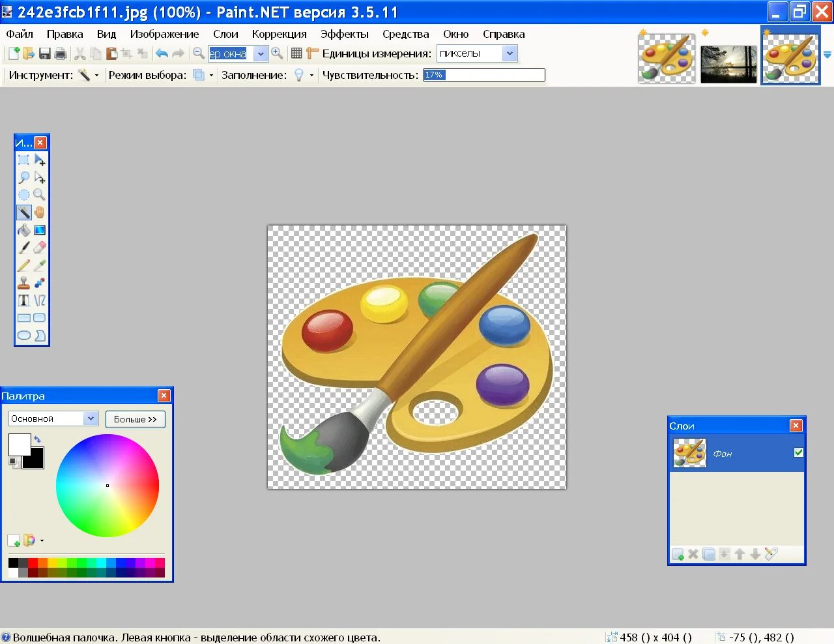The width and height of the screenshot is (834, 644).
Task: Pick the Lasso Select tool
Action: [x=24, y=177]
